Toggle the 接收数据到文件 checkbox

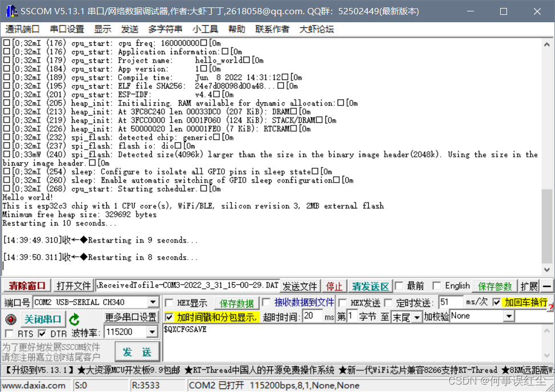[267, 302]
